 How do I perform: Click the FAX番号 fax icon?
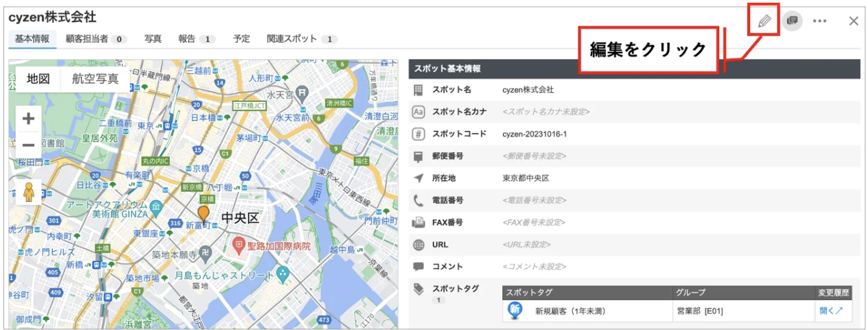tap(419, 222)
